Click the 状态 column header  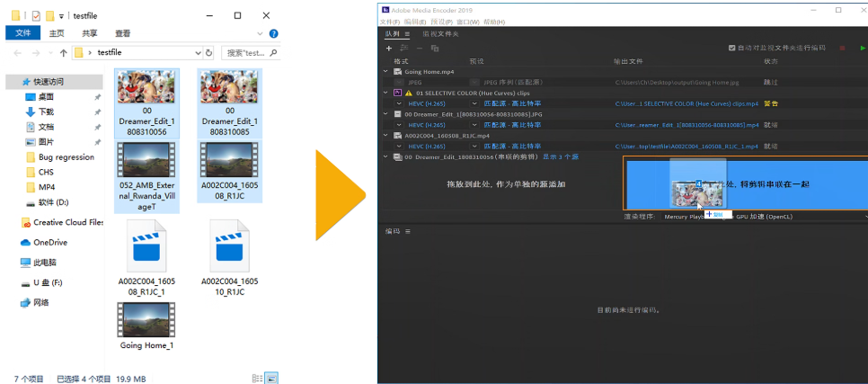771,61
